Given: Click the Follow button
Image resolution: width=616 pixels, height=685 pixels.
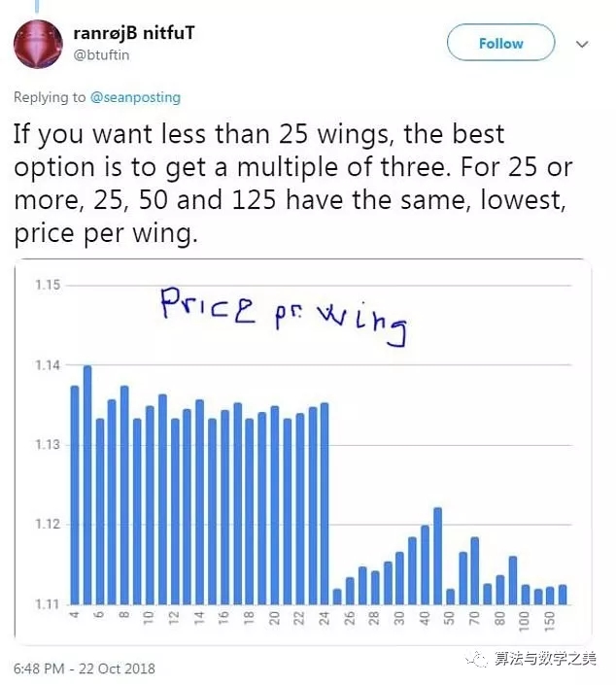Looking at the screenshot, I should [500, 44].
